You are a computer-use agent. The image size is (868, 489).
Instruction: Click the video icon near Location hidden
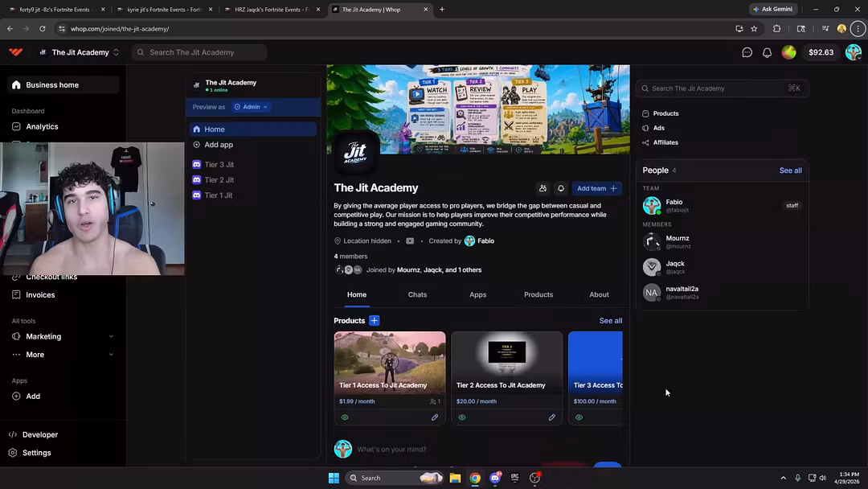point(410,241)
